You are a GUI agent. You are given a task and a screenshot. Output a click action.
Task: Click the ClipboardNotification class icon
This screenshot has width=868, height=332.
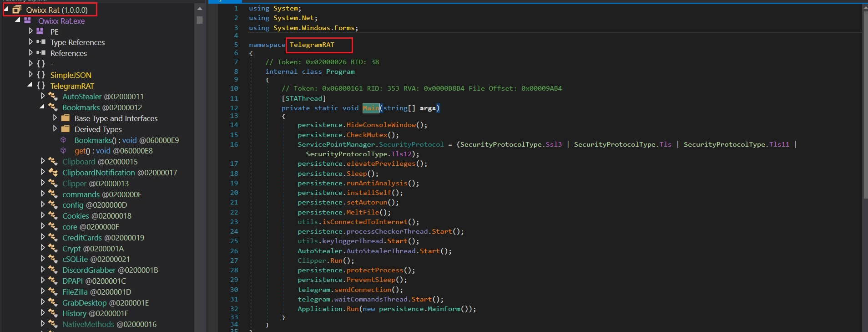(x=53, y=172)
